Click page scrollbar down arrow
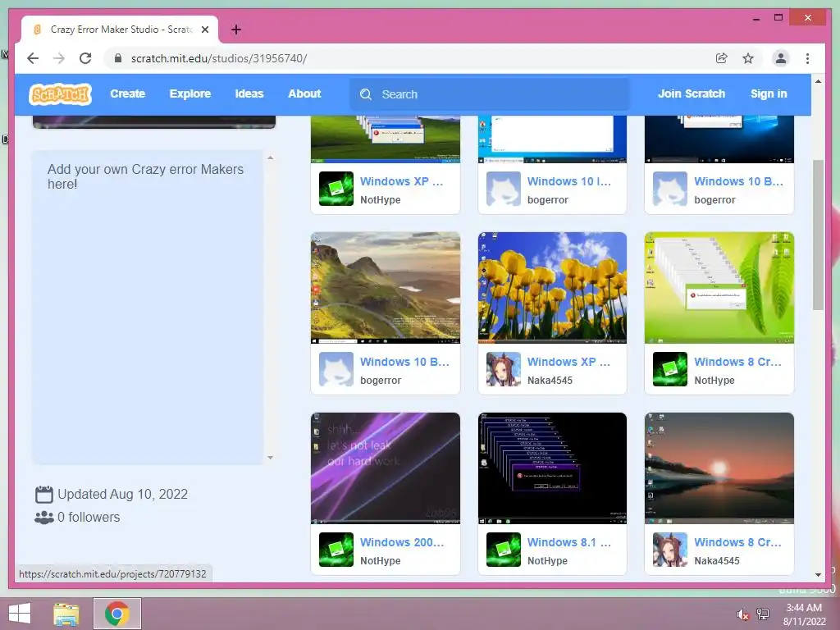The height and width of the screenshot is (630, 840). coord(818,575)
